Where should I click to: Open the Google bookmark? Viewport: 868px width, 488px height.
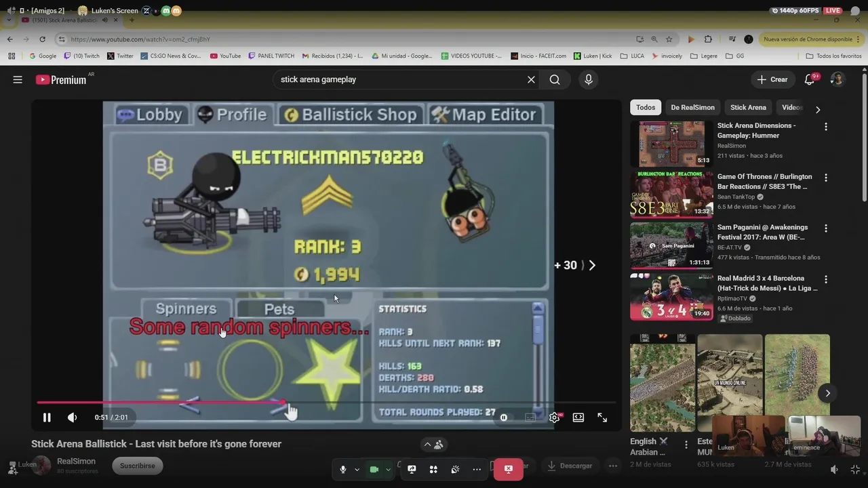point(43,56)
